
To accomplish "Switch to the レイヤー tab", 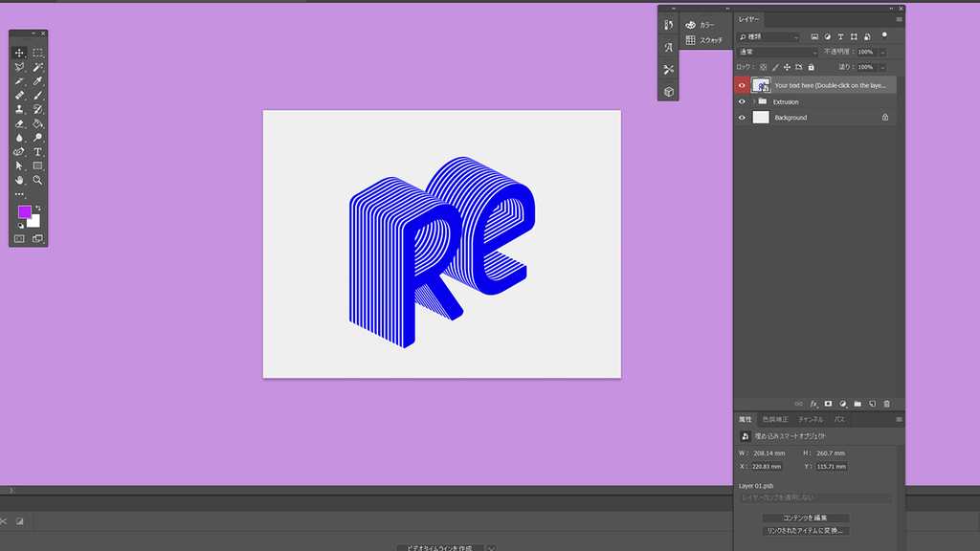I will click(x=748, y=19).
